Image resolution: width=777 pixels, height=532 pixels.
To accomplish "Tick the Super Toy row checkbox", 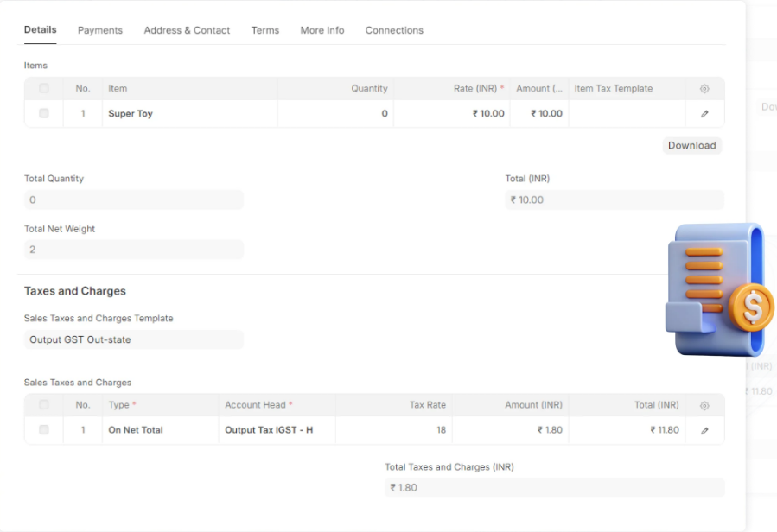I will (44, 113).
